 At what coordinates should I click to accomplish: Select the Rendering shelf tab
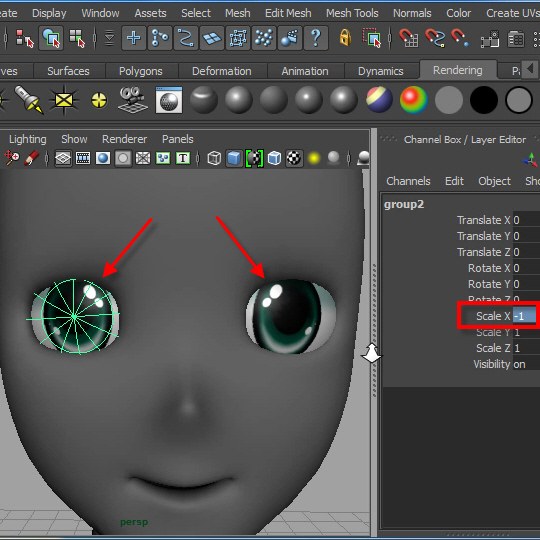coord(458,70)
